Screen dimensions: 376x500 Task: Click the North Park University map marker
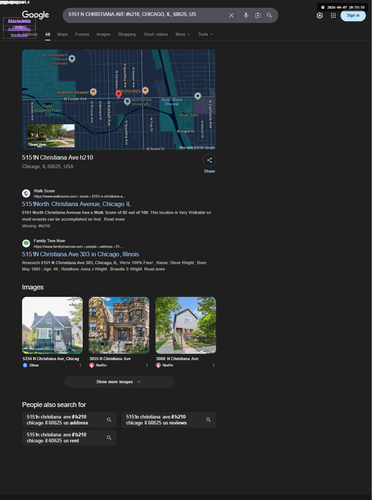coord(127,102)
